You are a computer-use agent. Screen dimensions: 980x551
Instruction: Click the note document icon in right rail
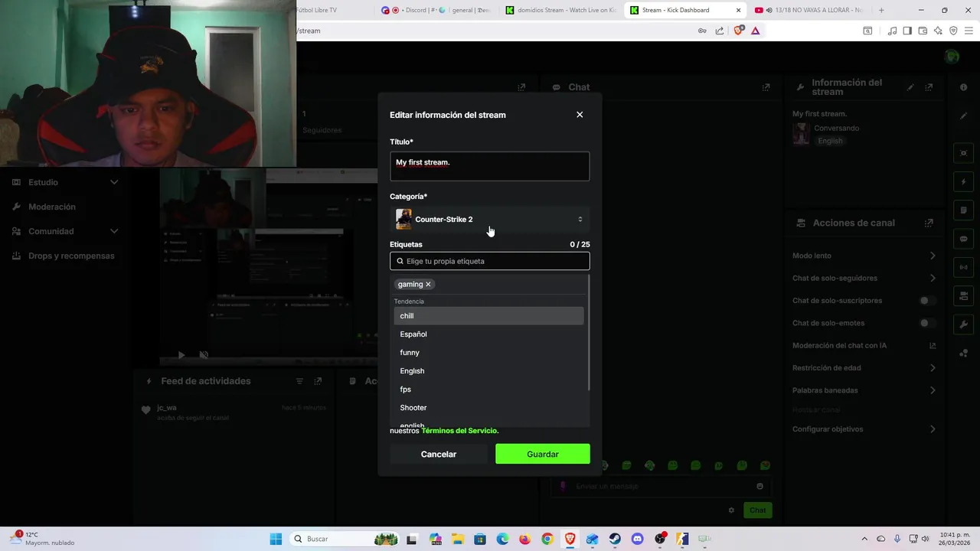point(964,210)
